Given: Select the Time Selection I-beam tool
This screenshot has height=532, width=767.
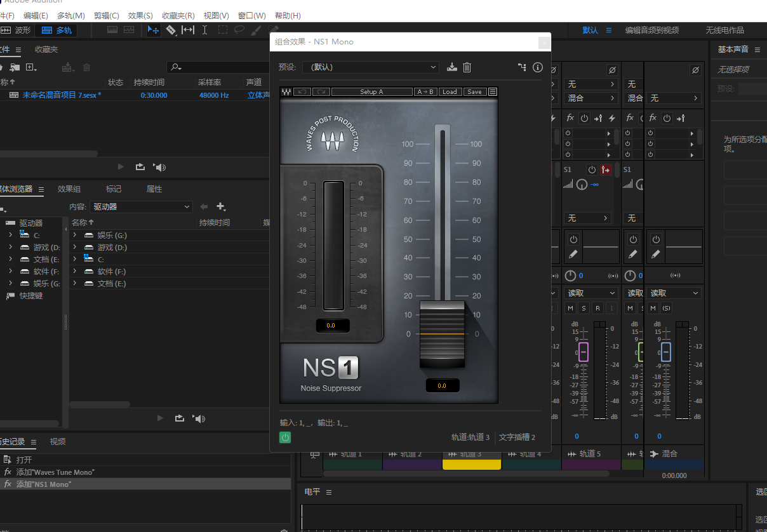Looking at the screenshot, I should (204, 30).
